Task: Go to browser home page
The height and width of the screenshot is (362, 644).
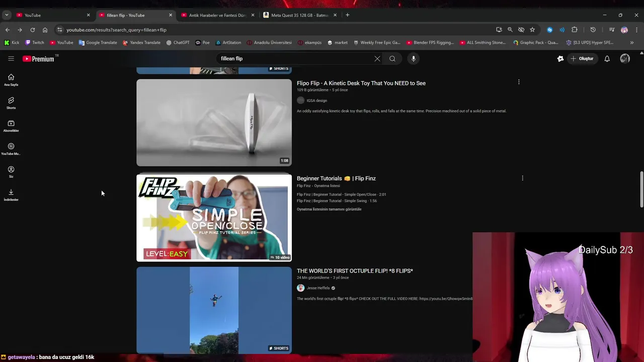Action: 45,30
